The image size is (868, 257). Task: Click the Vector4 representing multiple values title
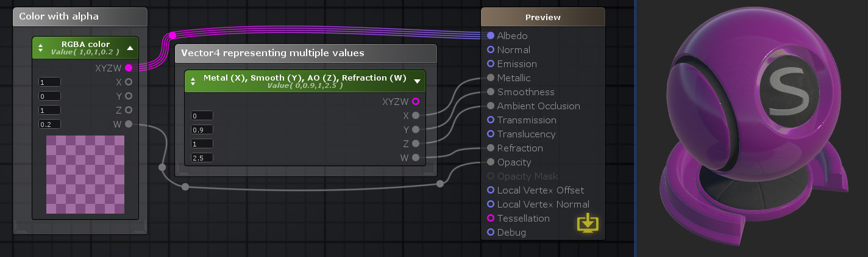click(272, 53)
